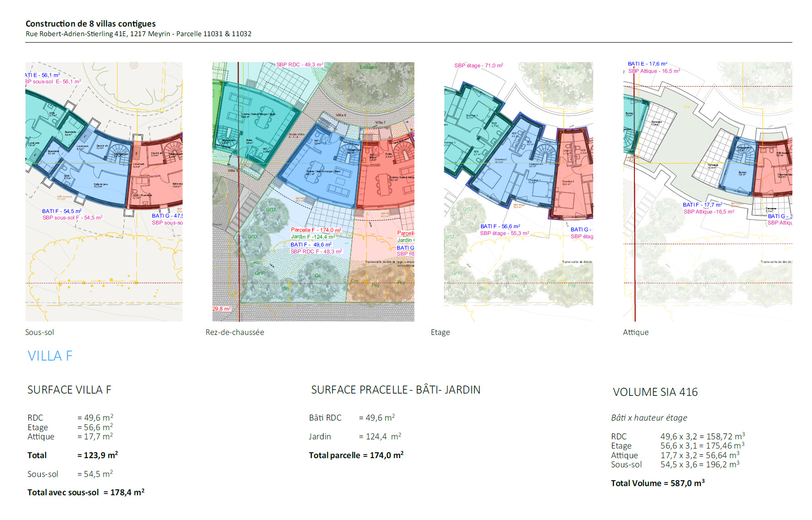
Task: Select "Total avec sous-sol = 178,4 m²" text
Action: point(86,493)
